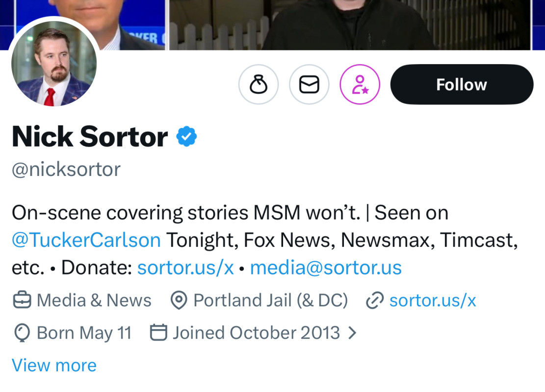
Task: Click the location pin icon
Action: 179,300
